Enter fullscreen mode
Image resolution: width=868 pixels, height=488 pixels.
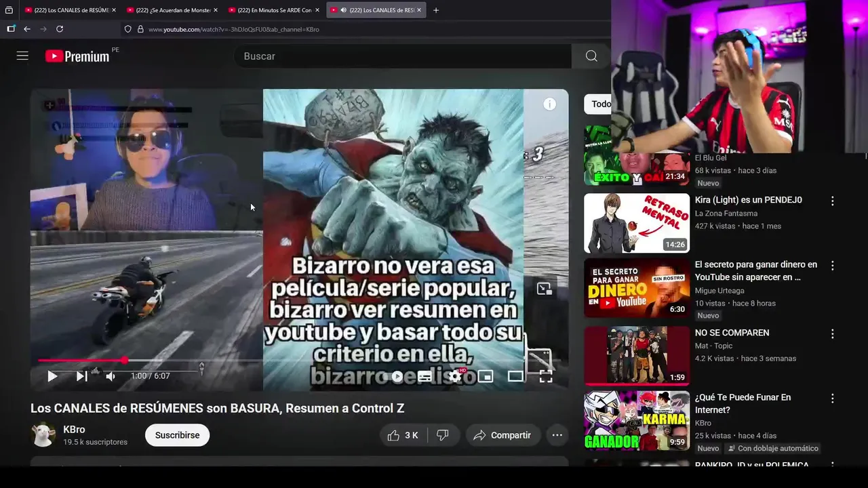(546, 376)
